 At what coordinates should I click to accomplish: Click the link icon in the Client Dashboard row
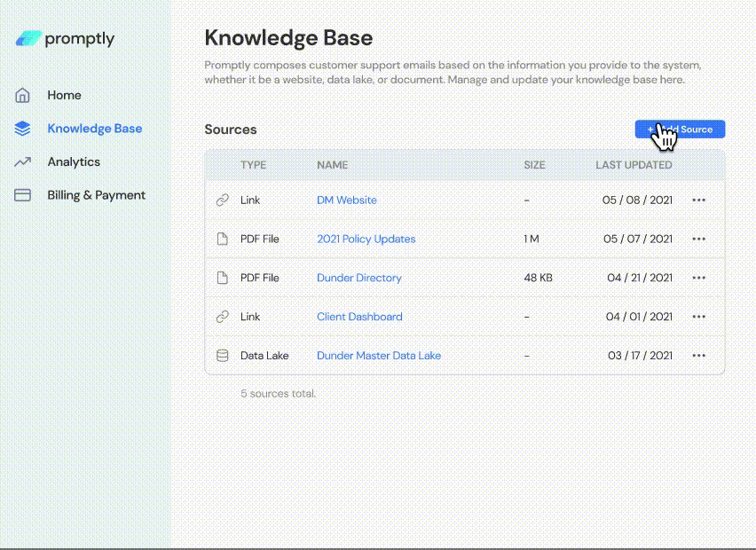(x=222, y=317)
